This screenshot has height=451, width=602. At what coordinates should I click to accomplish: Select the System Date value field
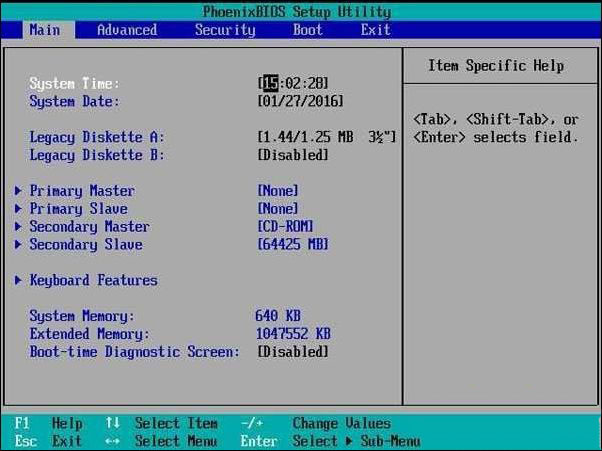pos(300,101)
